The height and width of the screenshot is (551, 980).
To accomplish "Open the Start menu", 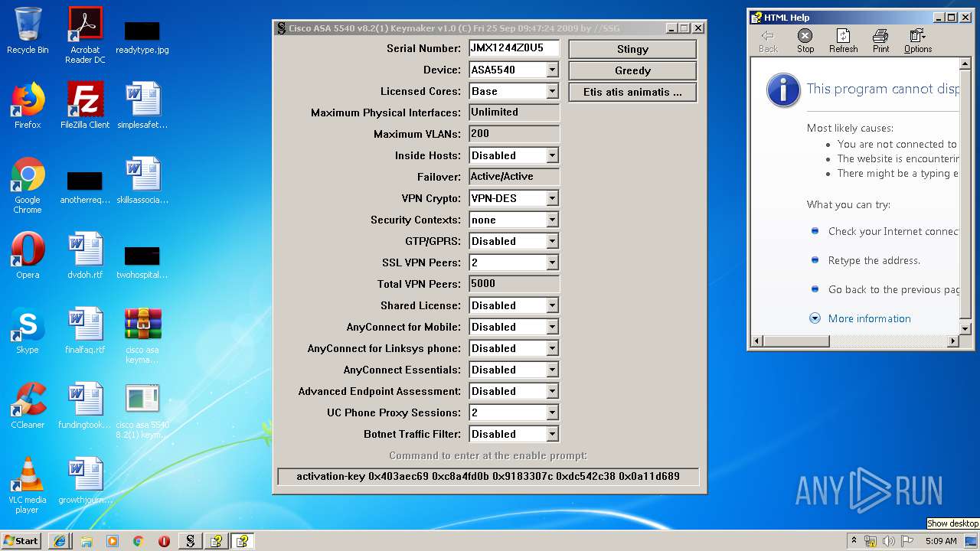I will pyautogui.click(x=21, y=541).
